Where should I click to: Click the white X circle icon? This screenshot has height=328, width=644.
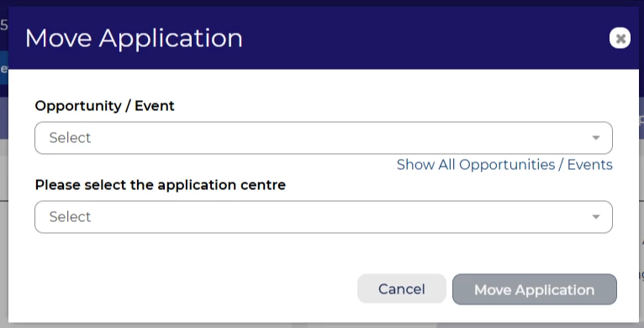click(620, 38)
